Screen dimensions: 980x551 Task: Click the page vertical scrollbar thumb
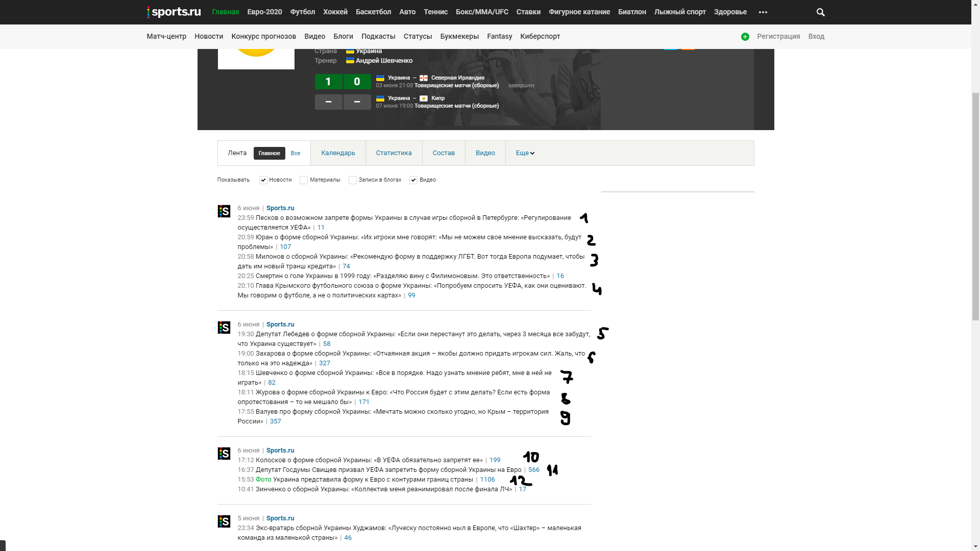click(x=975, y=207)
